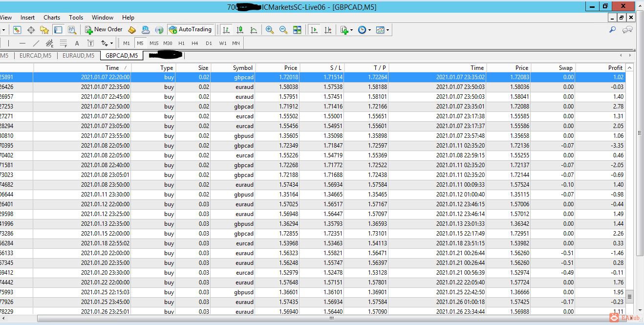
Task: Switch chart to Bar Chart mode
Action: 226,30
